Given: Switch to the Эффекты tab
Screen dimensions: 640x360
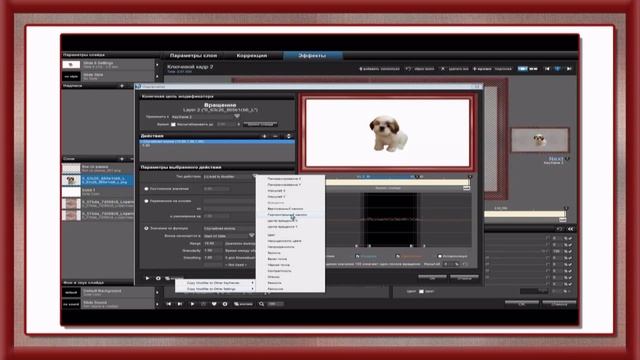Looking at the screenshot, I should pos(312,56).
